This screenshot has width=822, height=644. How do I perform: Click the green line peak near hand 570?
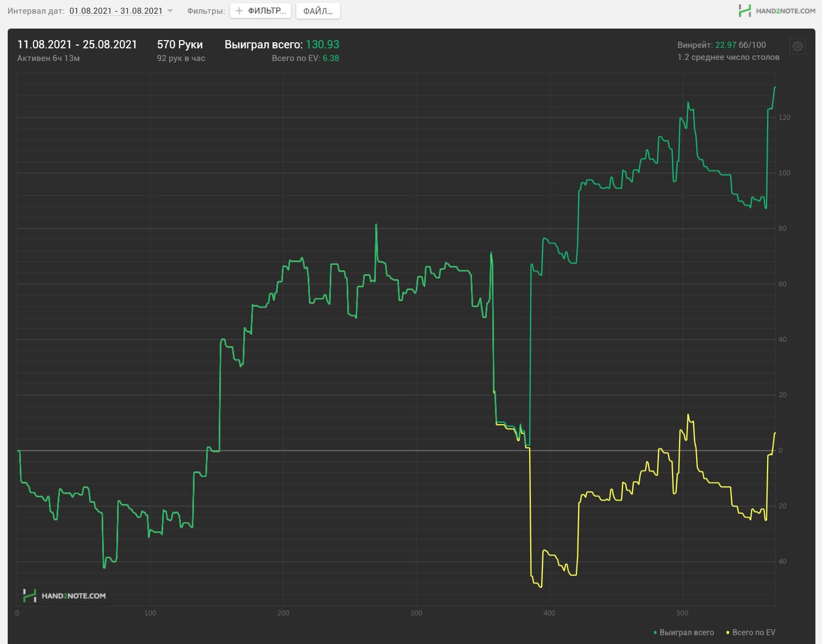(x=775, y=87)
